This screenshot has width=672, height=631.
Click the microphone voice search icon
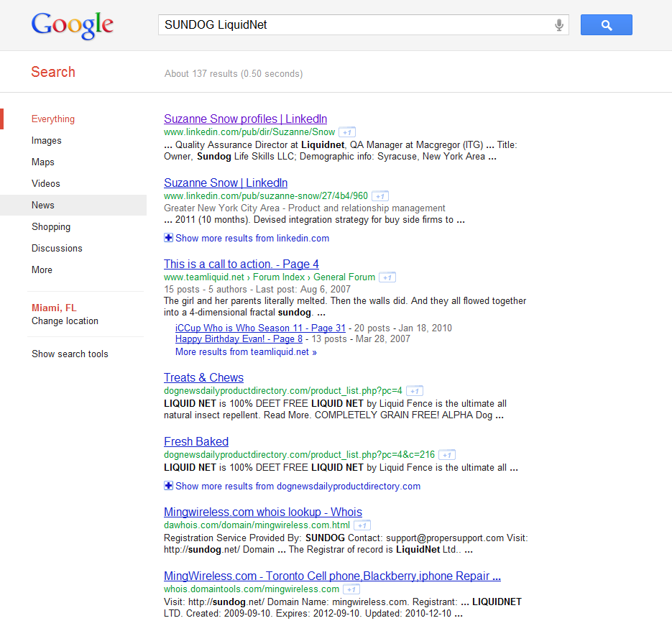click(x=559, y=25)
